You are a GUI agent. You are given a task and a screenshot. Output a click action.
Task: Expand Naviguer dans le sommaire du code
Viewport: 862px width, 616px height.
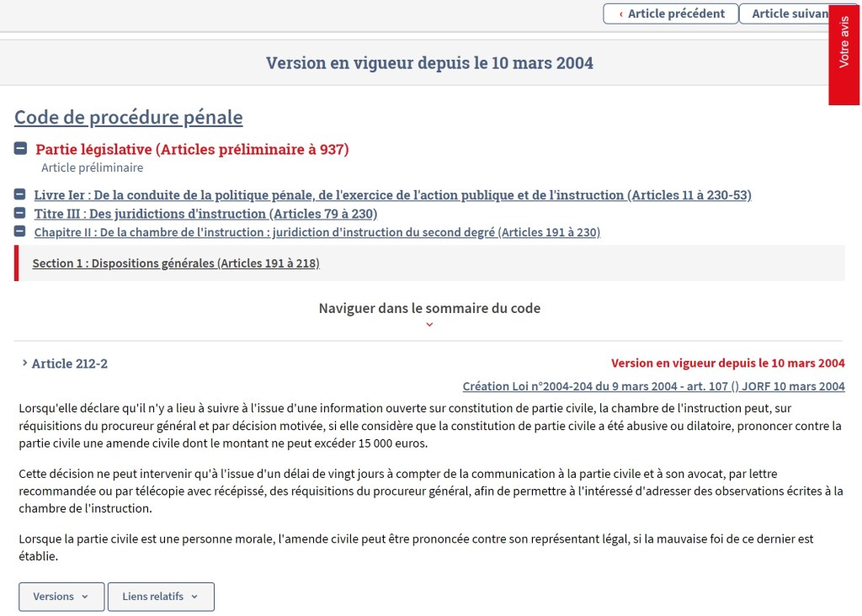pos(429,324)
